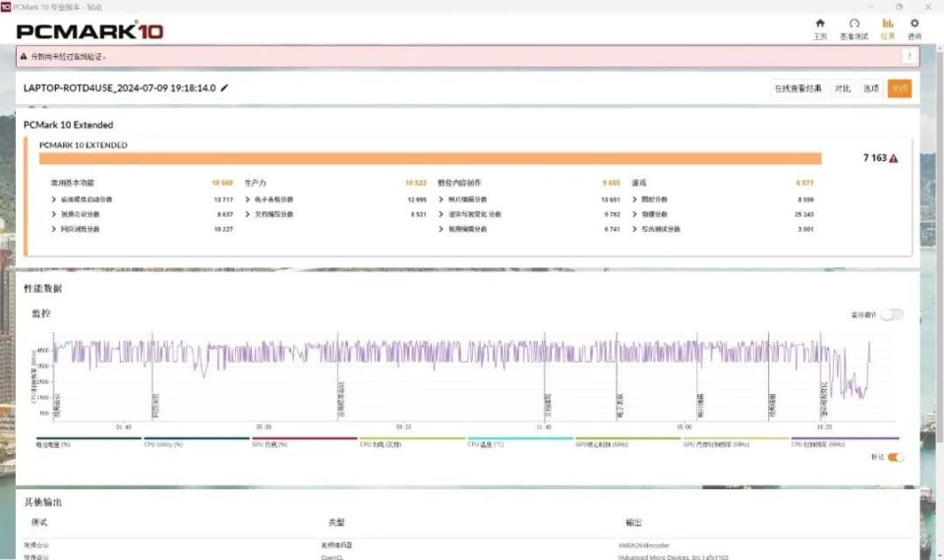Click the warning triangle beside score 7 163

point(894,158)
